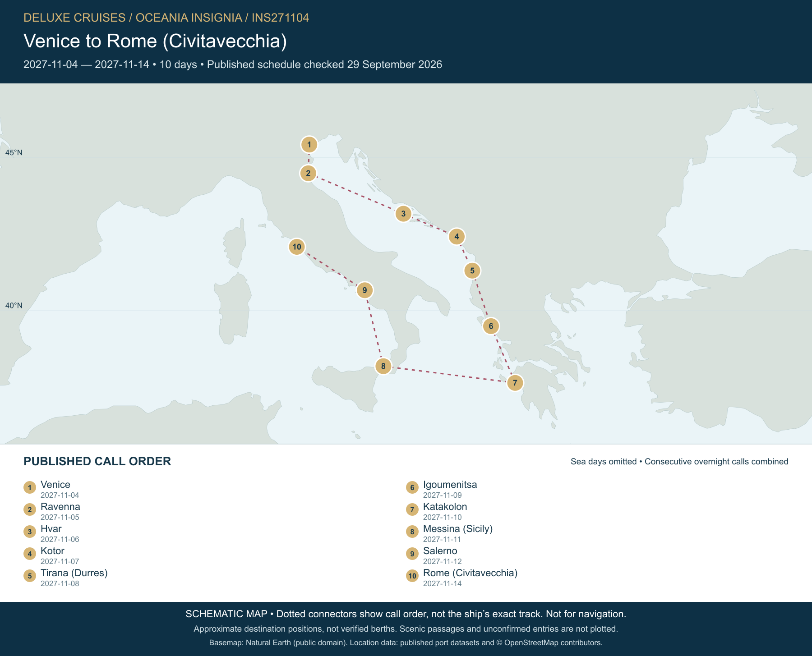Select the Ravenna port name in call list
Viewport: 812px width, 656px height.
coord(60,507)
